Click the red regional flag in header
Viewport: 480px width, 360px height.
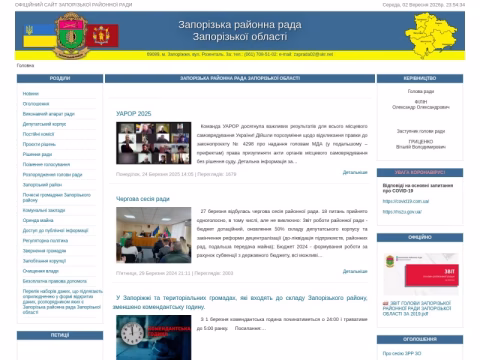(102, 35)
